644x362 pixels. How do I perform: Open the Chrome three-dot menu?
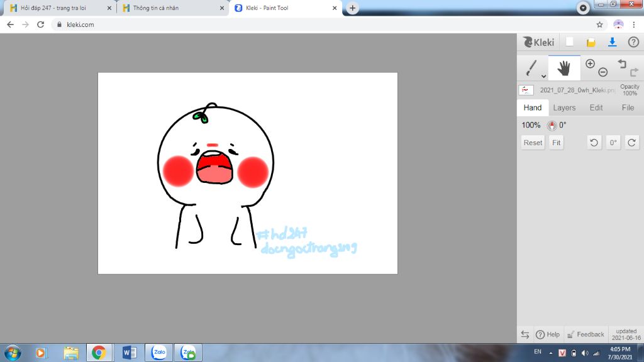coord(634,25)
